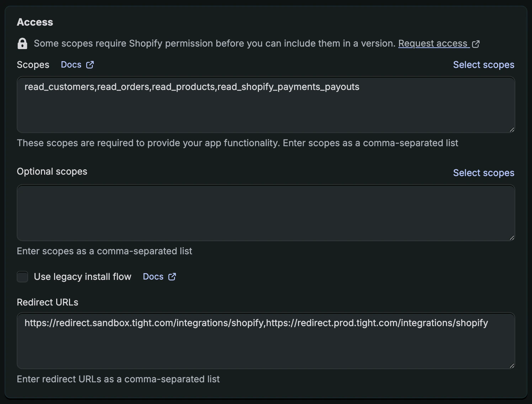Click external link icon beside Request access
This screenshot has height=404, width=532.
(476, 43)
